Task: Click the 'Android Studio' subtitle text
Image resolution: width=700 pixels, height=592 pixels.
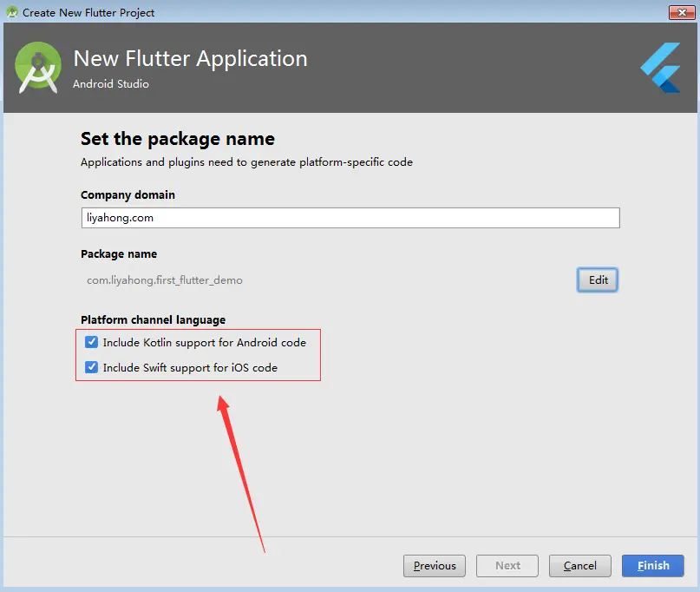Action: [x=111, y=84]
